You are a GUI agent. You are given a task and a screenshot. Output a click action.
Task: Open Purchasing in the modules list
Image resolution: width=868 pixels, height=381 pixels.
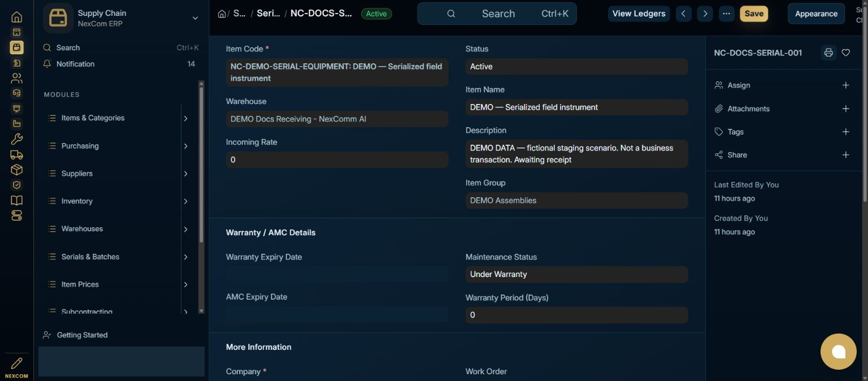point(80,146)
